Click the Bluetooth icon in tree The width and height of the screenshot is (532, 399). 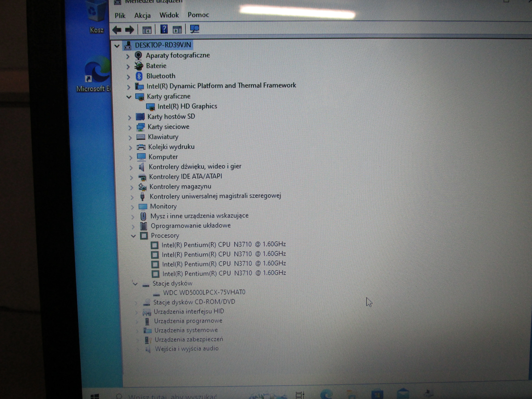139,76
